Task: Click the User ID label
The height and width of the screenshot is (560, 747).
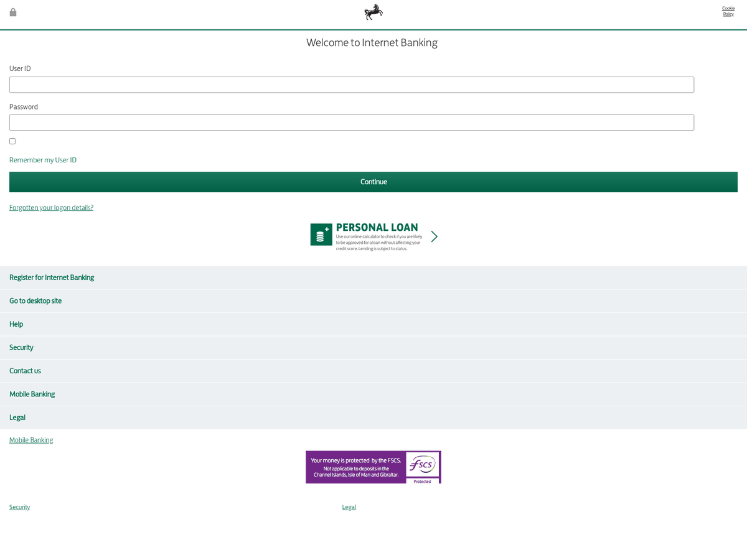Action: pos(20,68)
